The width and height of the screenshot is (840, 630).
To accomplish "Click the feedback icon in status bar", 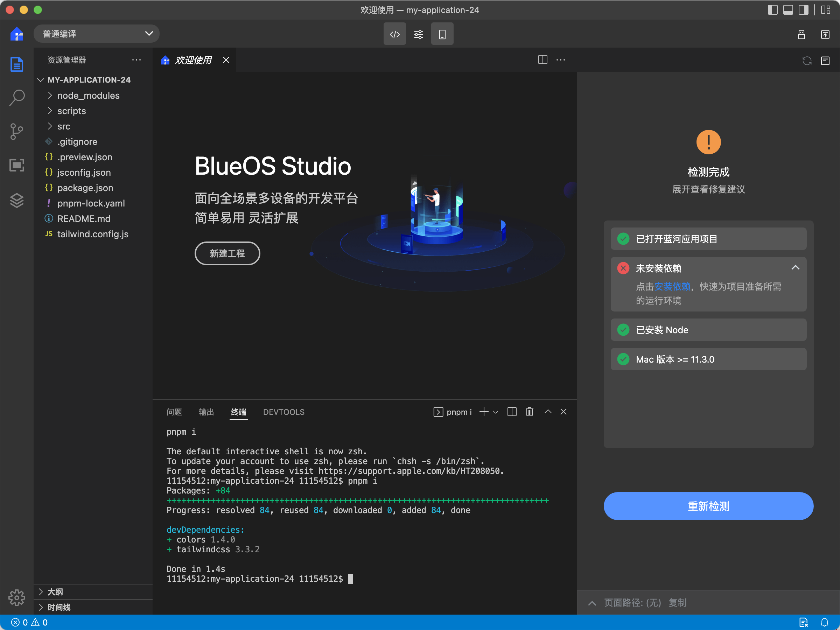I will click(x=803, y=622).
